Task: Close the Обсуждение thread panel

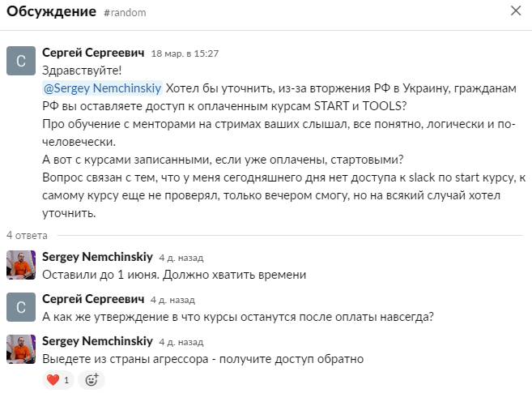Action: pyautogui.click(x=516, y=11)
